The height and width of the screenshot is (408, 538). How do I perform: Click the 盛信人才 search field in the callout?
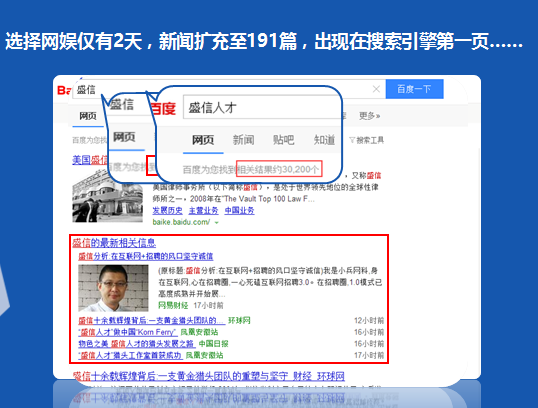pos(262,107)
